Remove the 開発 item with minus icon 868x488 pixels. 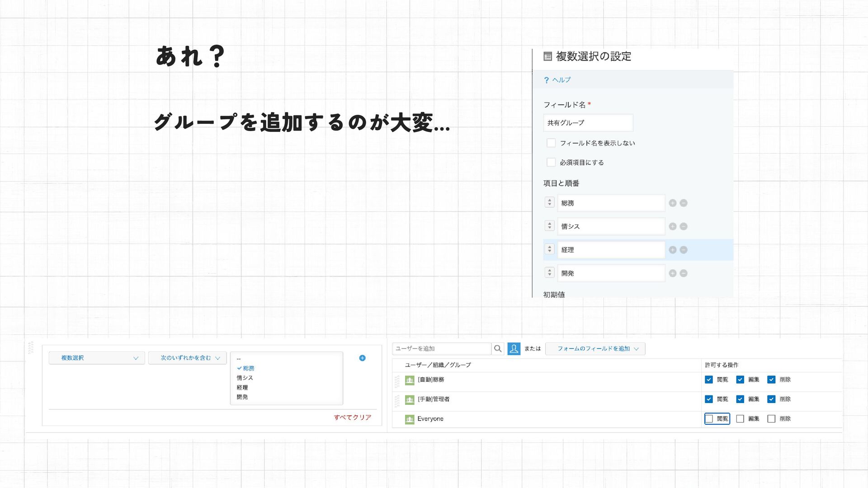pos(684,273)
